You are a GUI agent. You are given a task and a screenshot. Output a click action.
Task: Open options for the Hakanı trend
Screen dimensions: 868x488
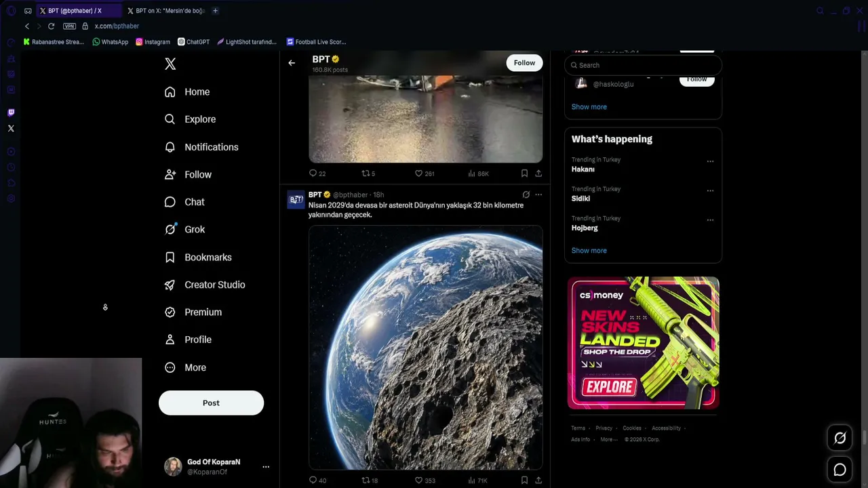tap(710, 161)
